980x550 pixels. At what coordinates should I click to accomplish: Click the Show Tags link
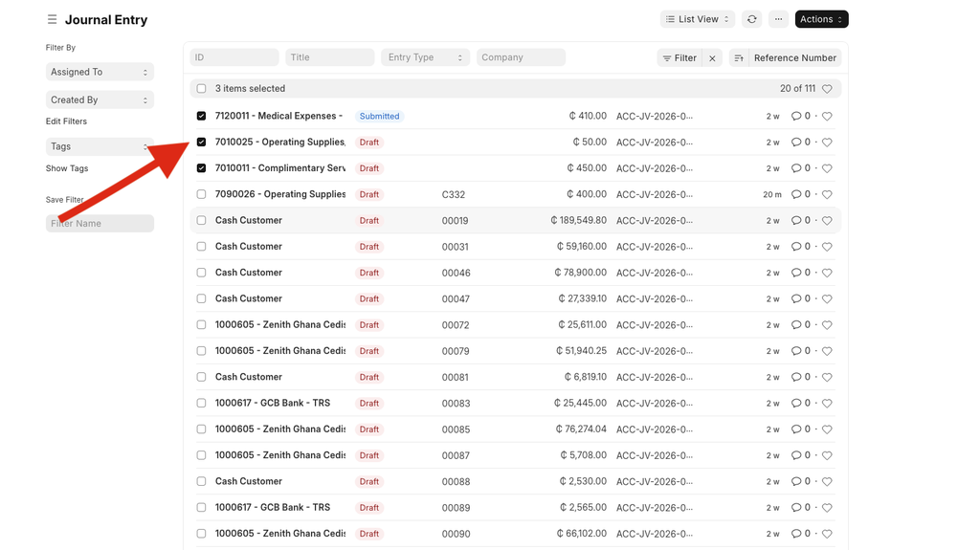point(67,168)
